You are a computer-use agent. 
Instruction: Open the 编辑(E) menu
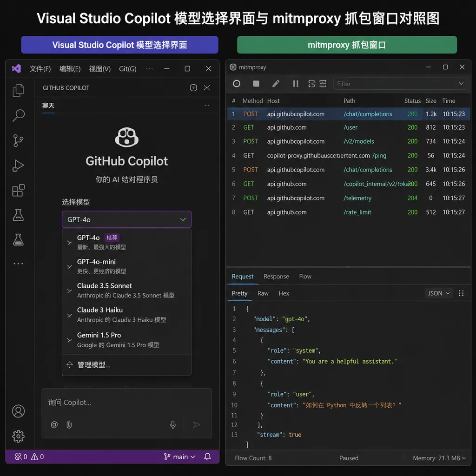coord(70,69)
